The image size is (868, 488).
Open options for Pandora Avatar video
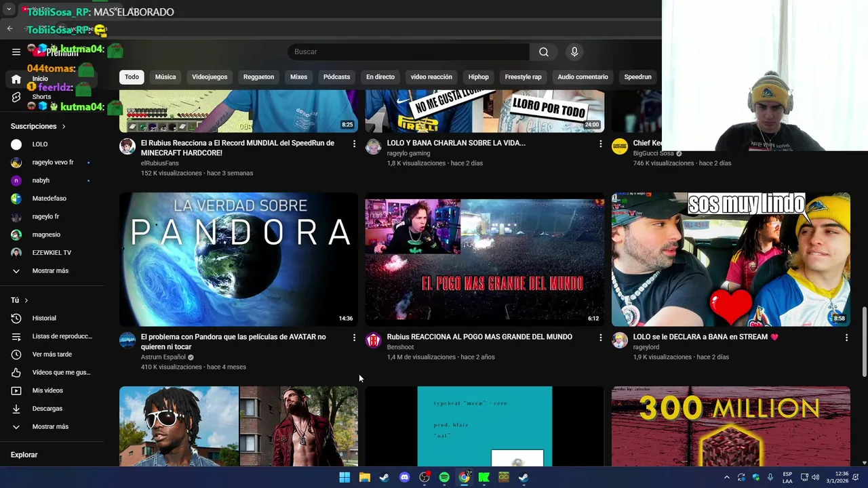tap(354, 338)
